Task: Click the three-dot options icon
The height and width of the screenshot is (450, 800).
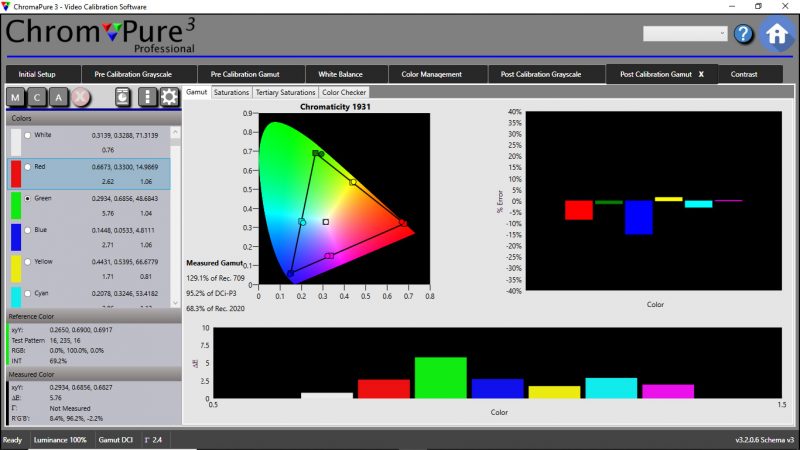Action: tap(147, 97)
